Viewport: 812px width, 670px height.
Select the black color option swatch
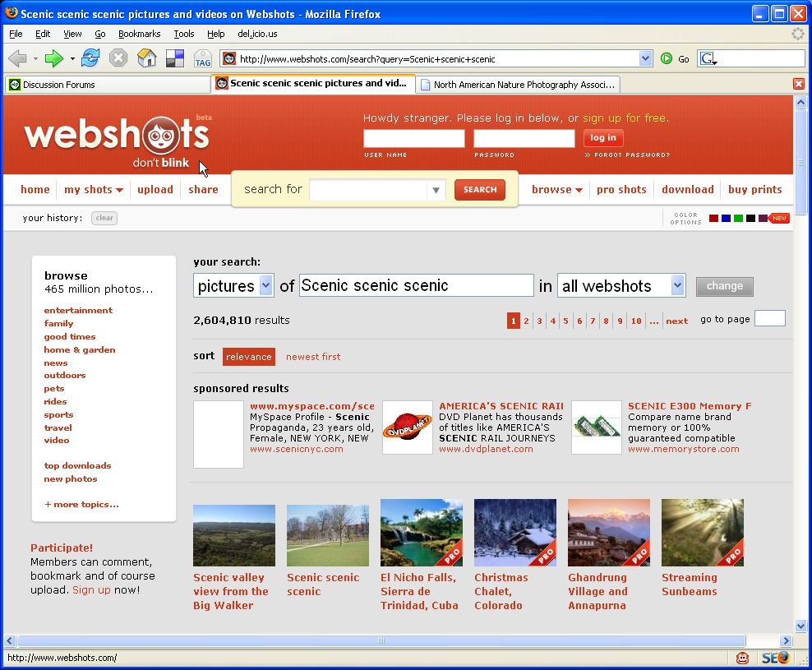(750, 218)
